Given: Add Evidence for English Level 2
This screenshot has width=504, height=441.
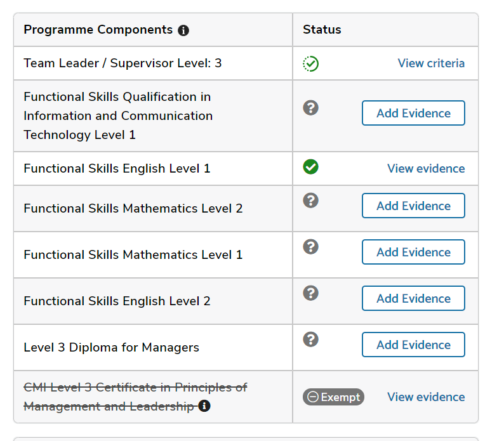Looking at the screenshot, I should 413,299.
